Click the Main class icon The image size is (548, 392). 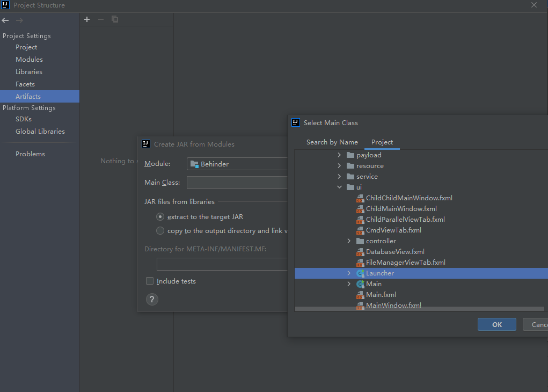click(x=360, y=284)
